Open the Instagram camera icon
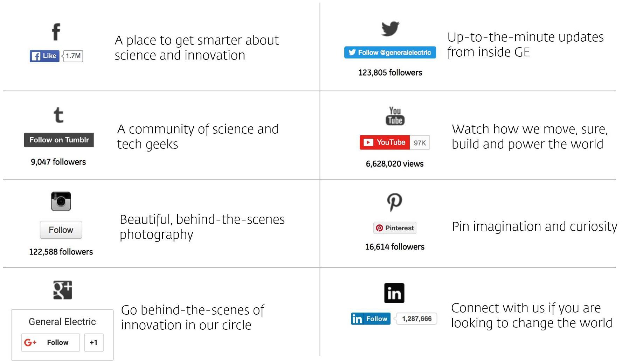 (61, 201)
